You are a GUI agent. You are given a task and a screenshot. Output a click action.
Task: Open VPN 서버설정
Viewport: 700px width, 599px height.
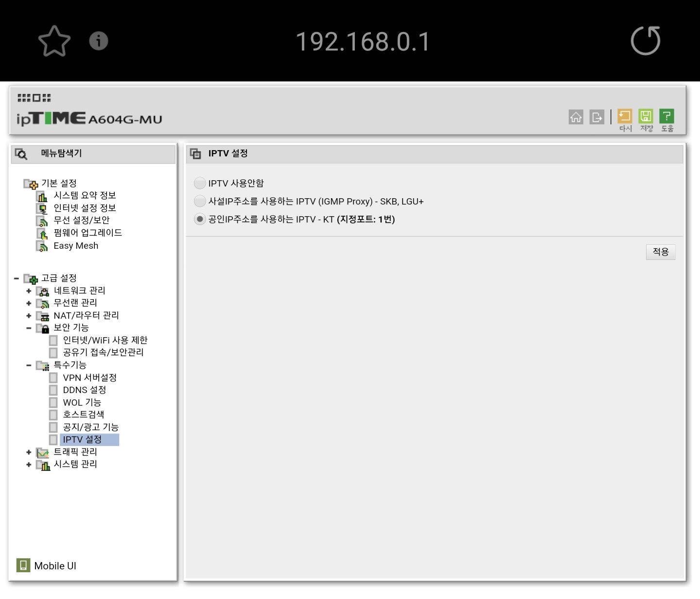pyautogui.click(x=90, y=377)
